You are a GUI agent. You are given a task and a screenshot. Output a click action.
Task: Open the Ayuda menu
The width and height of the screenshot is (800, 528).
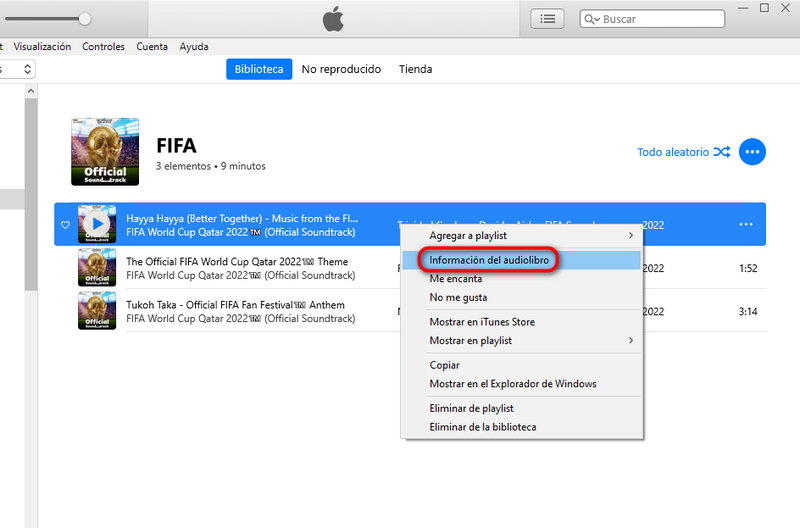[194, 46]
